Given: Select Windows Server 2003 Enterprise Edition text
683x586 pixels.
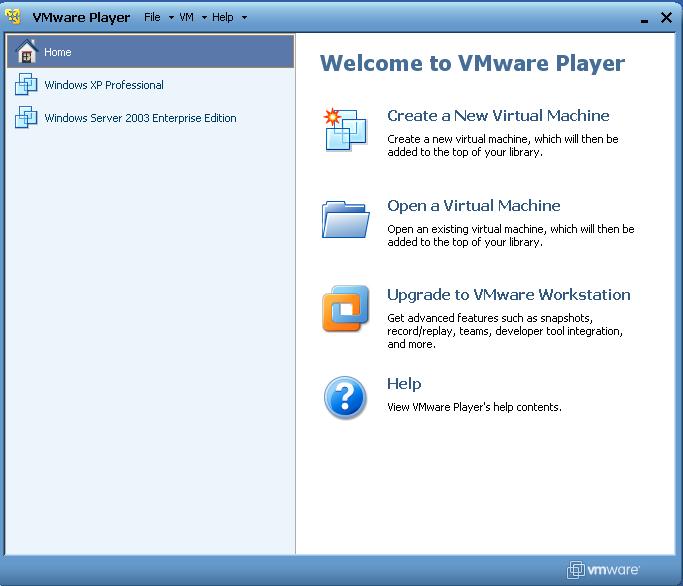Looking at the screenshot, I should pyautogui.click(x=140, y=118).
